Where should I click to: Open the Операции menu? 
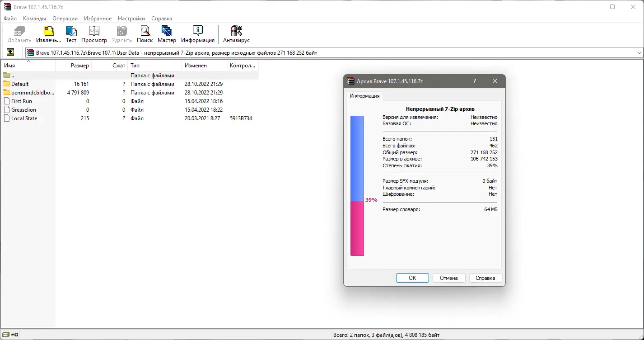coord(65,19)
